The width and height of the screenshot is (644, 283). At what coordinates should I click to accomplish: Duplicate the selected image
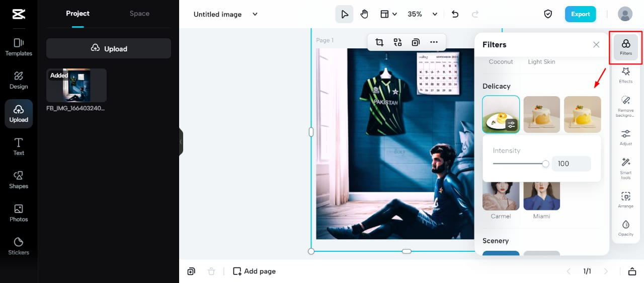416,42
